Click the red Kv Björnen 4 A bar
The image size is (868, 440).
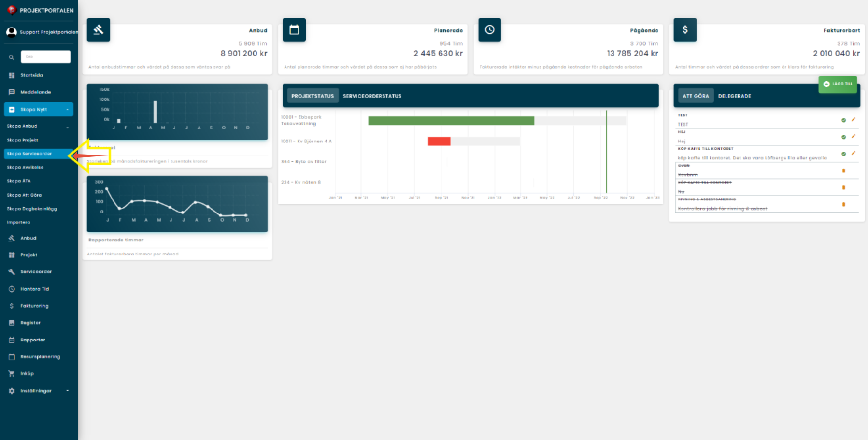point(439,141)
